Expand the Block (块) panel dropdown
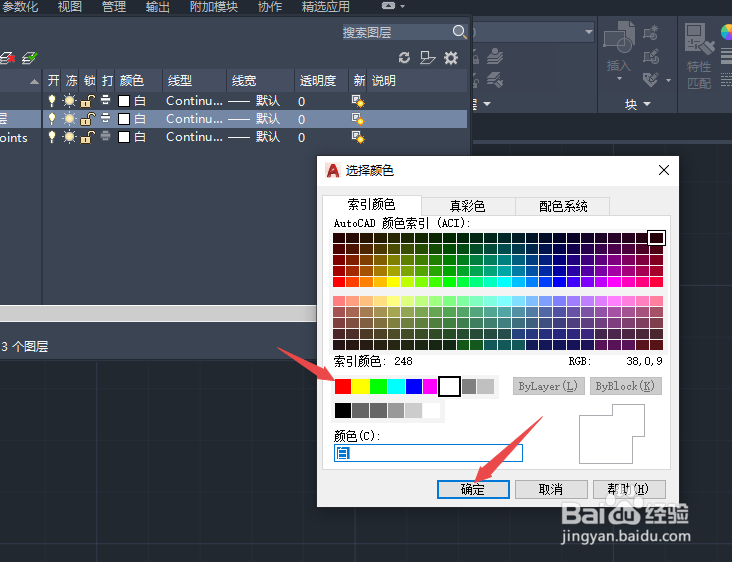Viewport: 732px width, 562px height. tap(647, 104)
